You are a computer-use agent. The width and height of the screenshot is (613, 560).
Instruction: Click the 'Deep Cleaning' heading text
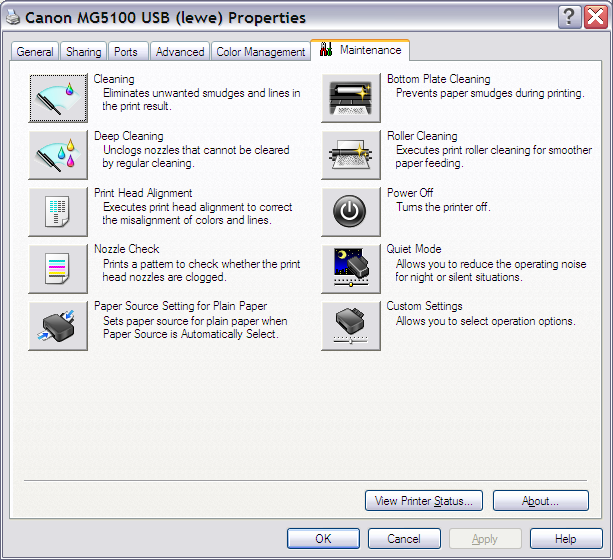point(129,136)
